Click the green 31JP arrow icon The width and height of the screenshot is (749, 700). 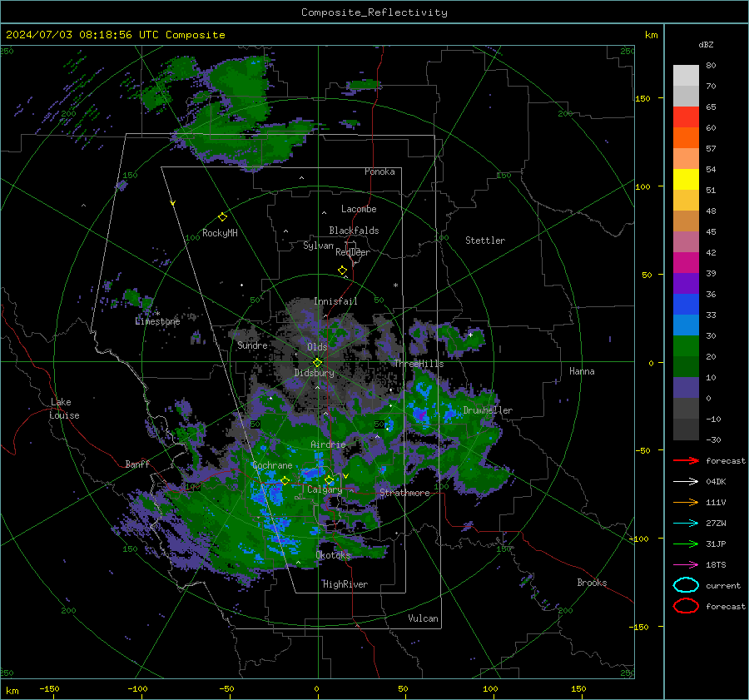point(686,544)
